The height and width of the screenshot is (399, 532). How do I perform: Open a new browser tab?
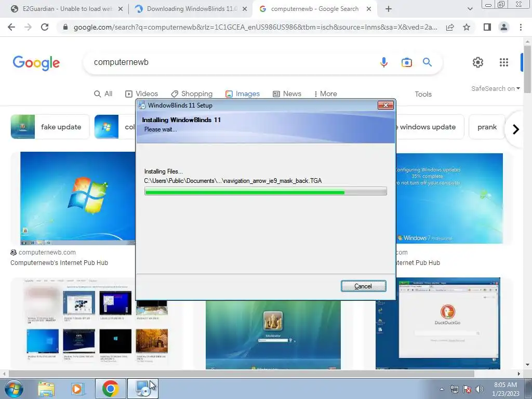[x=389, y=9]
